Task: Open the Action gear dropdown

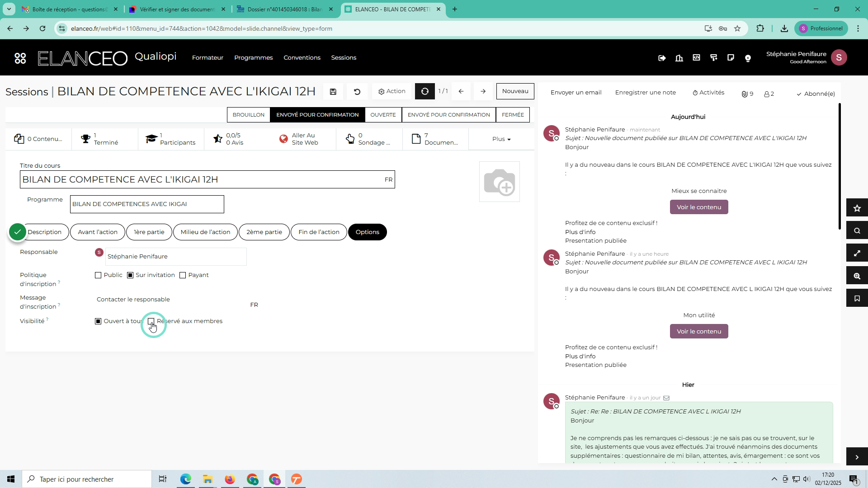Action: [392, 92]
